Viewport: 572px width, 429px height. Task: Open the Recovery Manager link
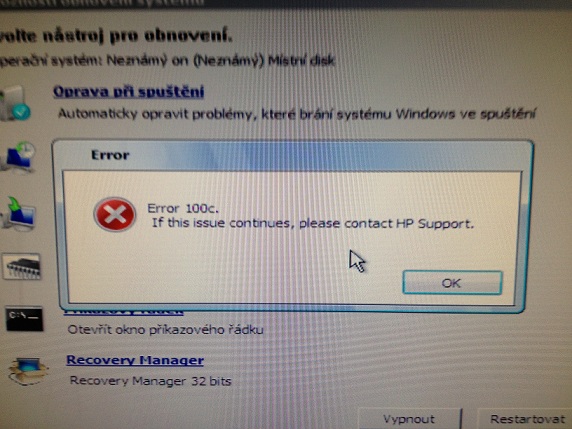pyautogui.click(x=135, y=360)
